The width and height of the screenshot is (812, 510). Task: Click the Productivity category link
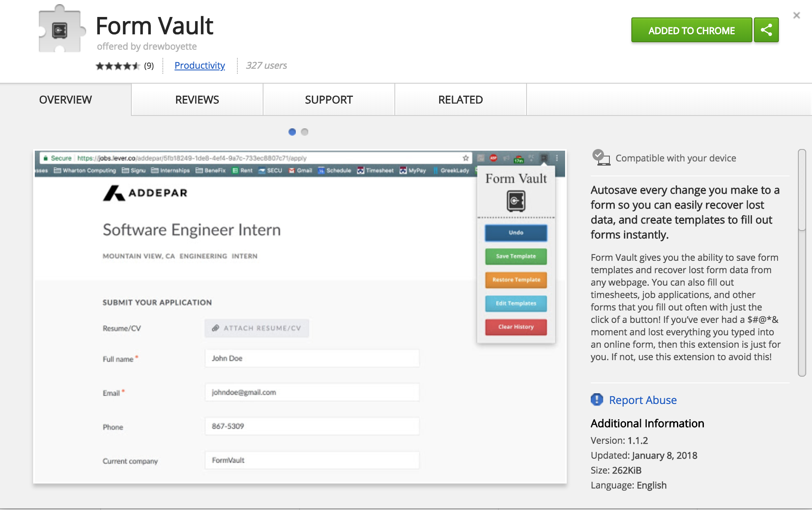point(199,65)
